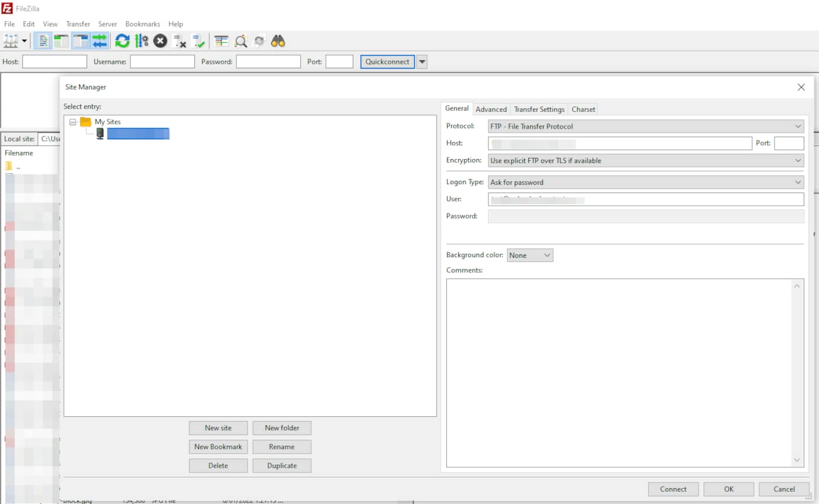Open the Protocol dropdown
This screenshot has width=819, height=504.
click(646, 126)
